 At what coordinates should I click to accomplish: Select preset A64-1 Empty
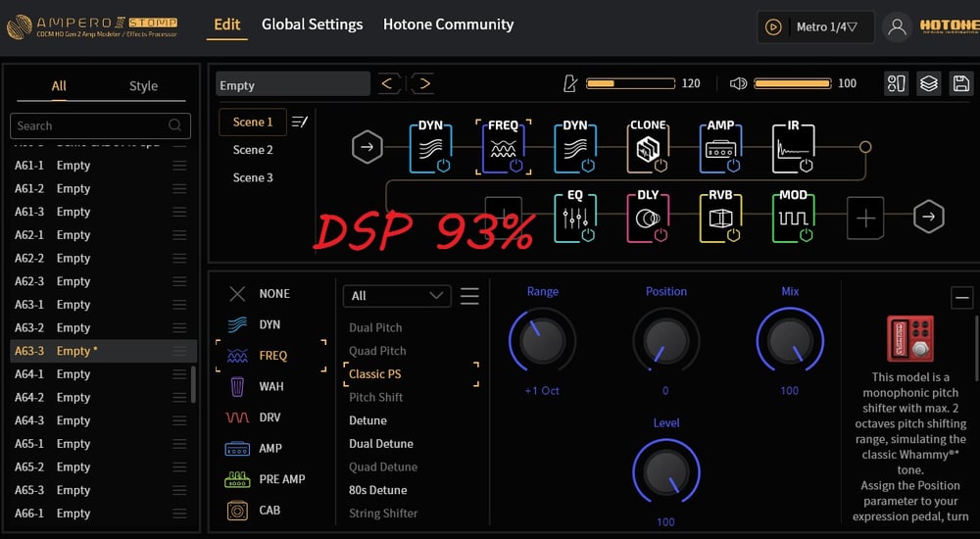(x=103, y=374)
